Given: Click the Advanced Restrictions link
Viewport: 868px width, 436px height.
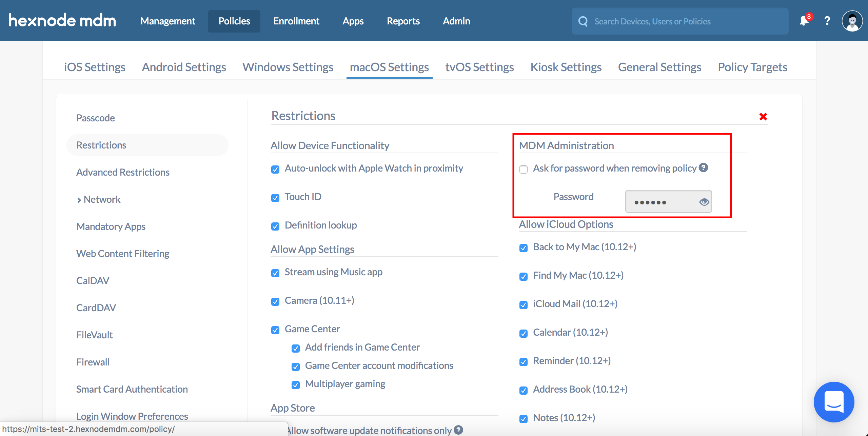Looking at the screenshot, I should (123, 172).
